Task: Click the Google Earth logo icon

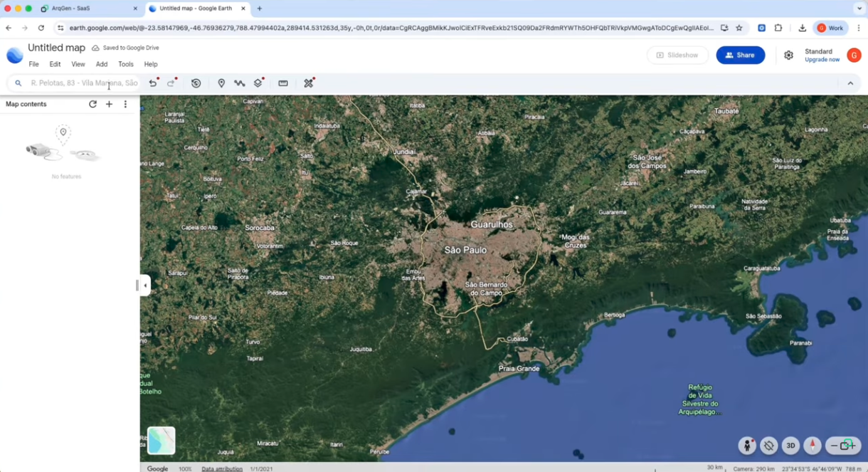Action: click(x=14, y=56)
